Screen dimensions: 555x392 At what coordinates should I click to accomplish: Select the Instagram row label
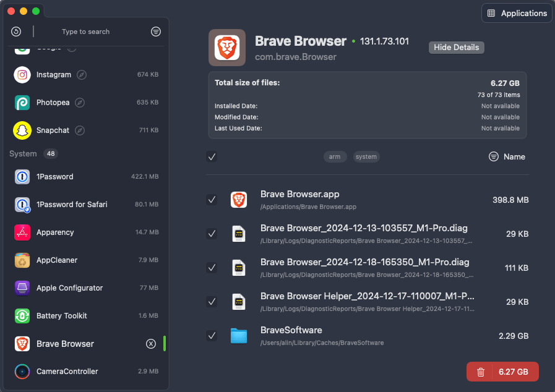point(54,75)
